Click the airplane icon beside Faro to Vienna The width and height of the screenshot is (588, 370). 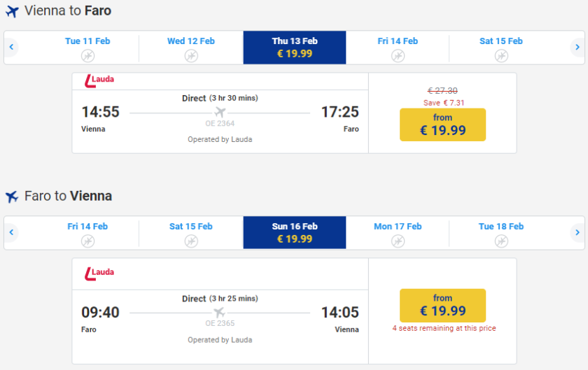(x=12, y=197)
